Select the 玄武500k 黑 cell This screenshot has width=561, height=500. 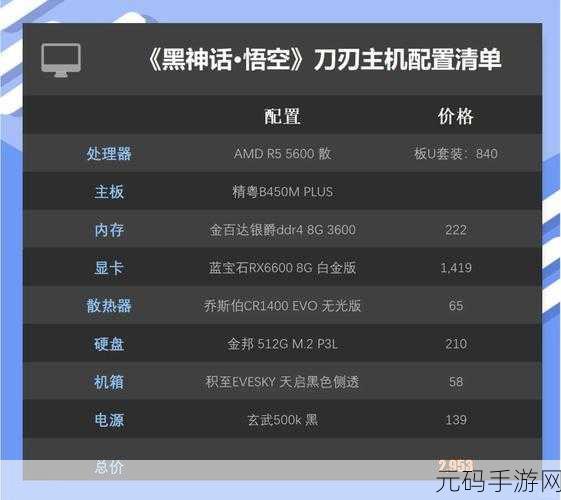[282, 420]
